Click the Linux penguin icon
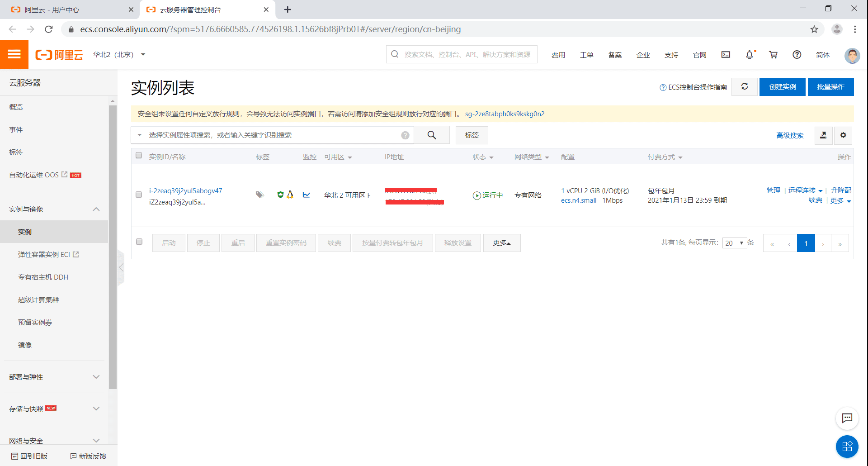 coord(290,195)
